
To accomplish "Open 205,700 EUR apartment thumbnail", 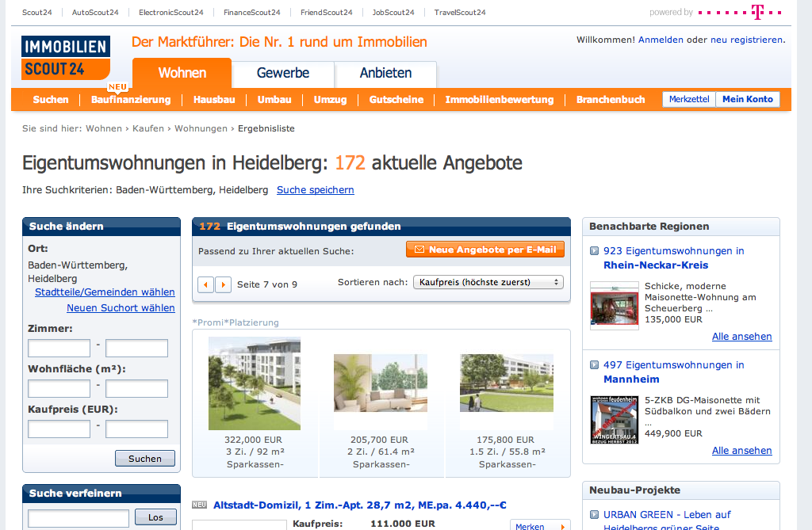I will tap(381, 383).
